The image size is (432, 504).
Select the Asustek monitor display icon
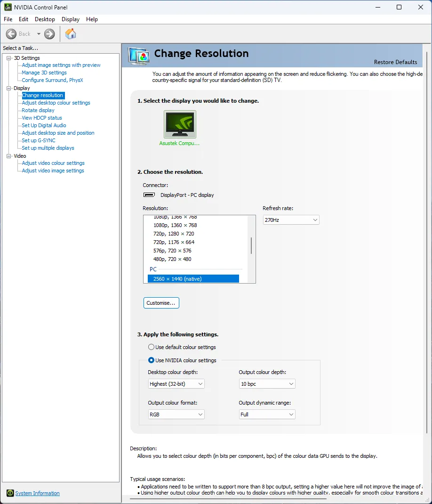tap(180, 124)
